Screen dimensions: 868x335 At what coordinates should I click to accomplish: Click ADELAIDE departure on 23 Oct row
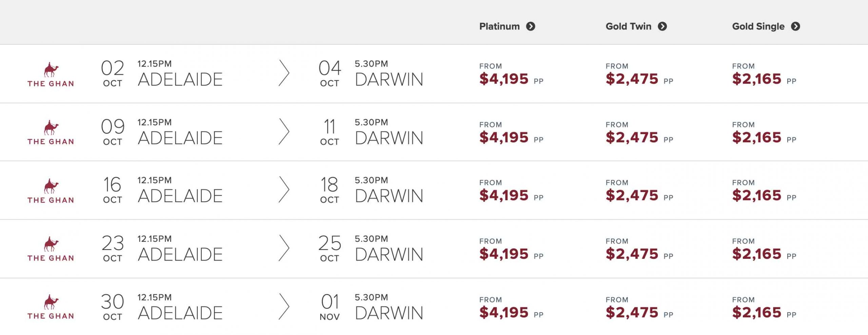pos(180,254)
